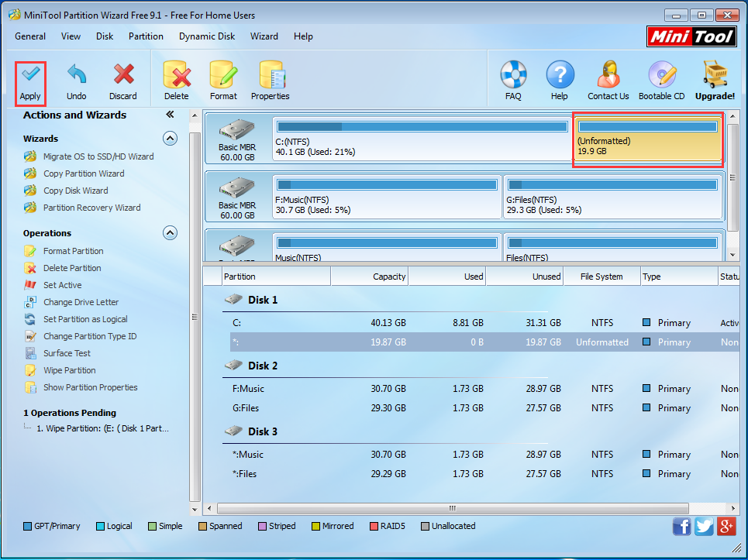Collapse the Operations section

pos(170,232)
